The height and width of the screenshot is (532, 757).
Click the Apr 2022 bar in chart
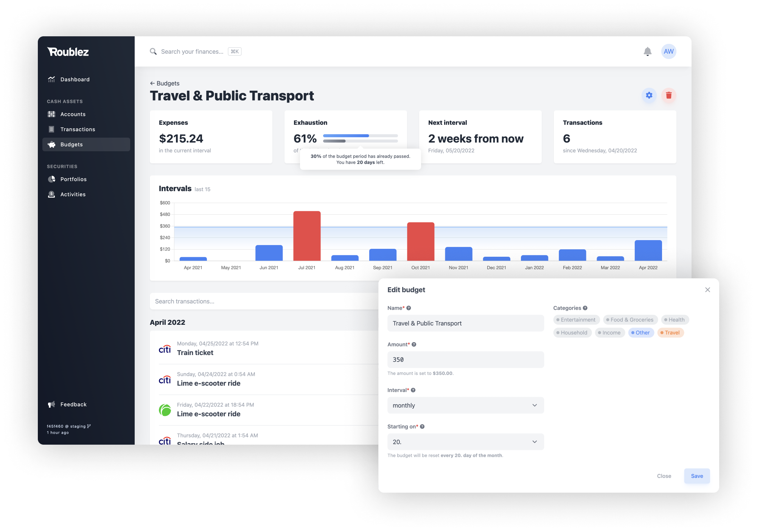point(648,250)
